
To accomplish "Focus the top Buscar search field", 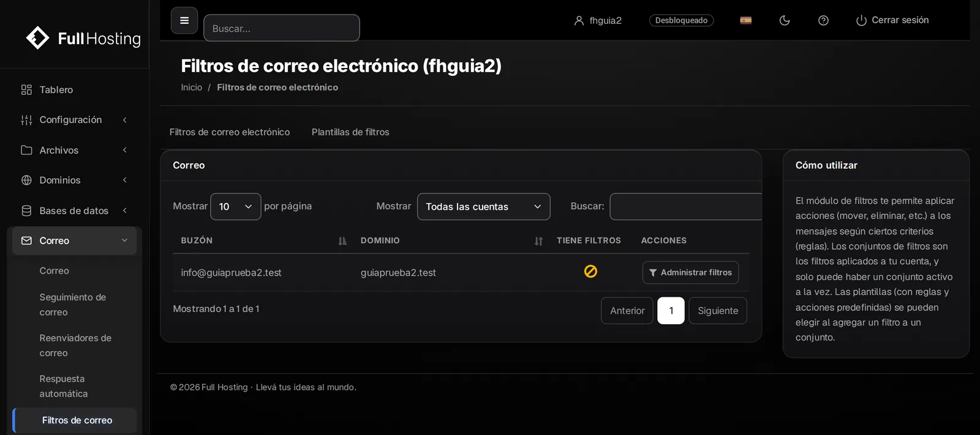I will click(282, 28).
